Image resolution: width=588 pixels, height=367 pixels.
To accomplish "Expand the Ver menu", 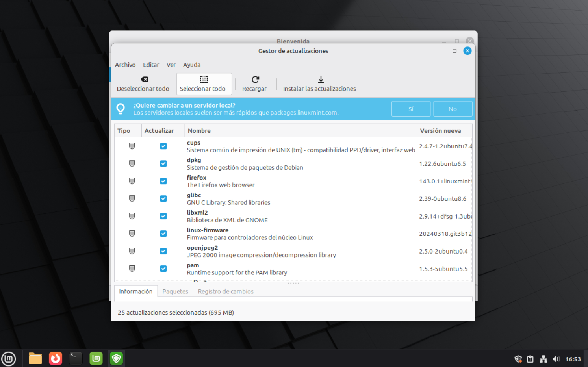I will (x=171, y=65).
